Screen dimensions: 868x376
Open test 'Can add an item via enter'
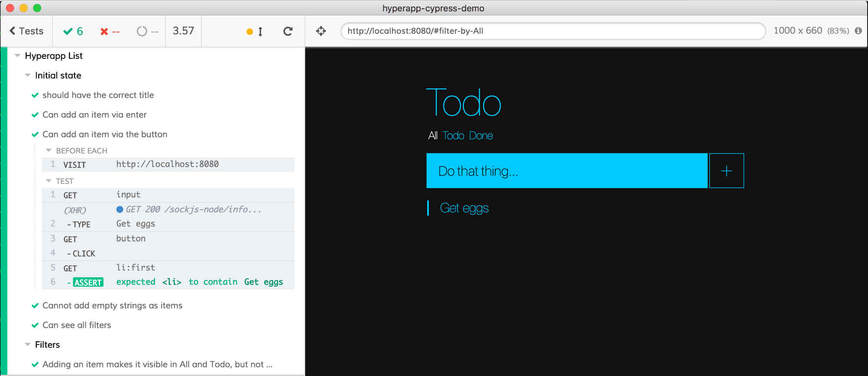coord(95,115)
